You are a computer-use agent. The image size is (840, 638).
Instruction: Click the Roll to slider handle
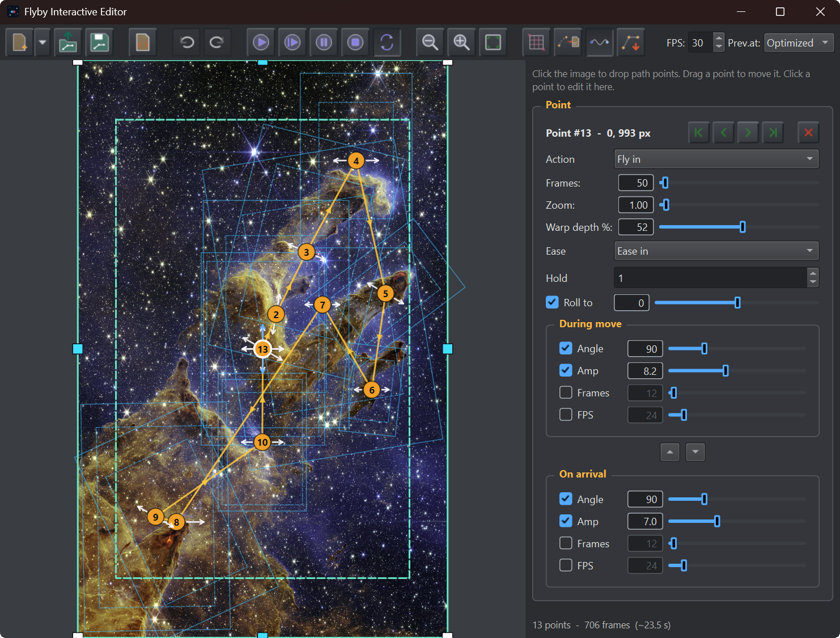[x=737, y=302]
